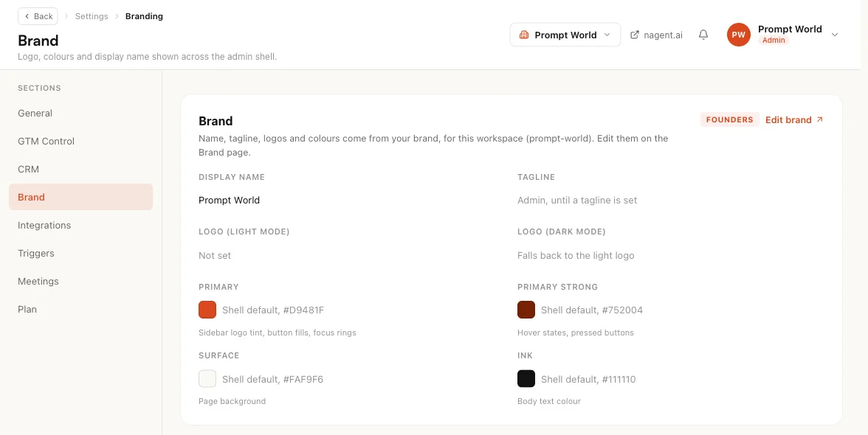Viewport: 868px width, 435px height.
Task: Click the FOUNDERS badge
Action: 729,119
